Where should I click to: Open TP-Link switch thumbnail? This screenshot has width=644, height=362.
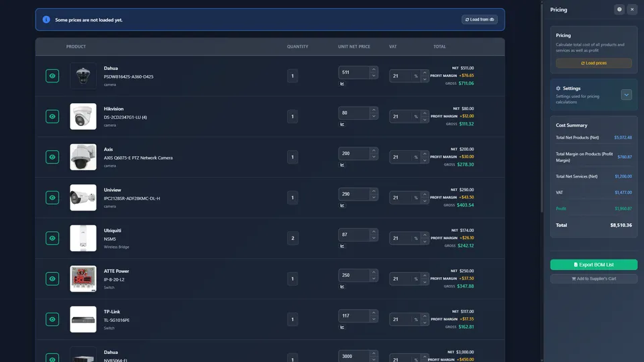[x=83, y=319]
